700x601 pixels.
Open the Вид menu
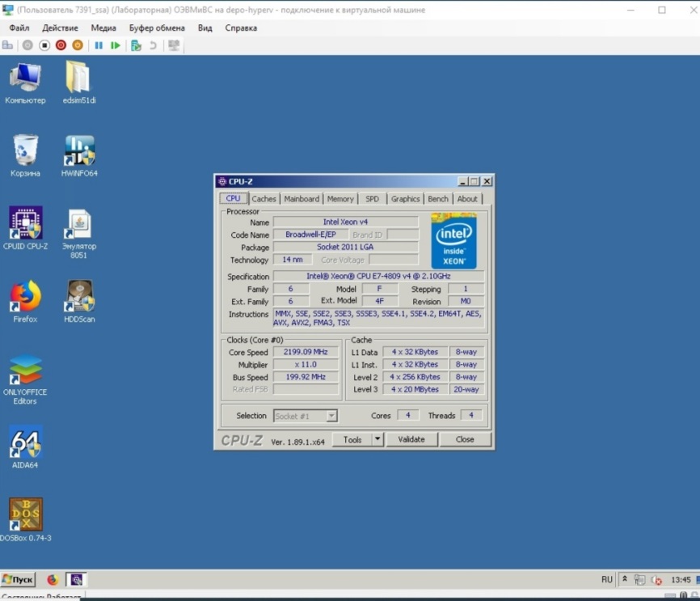click(x=205, y=28)
